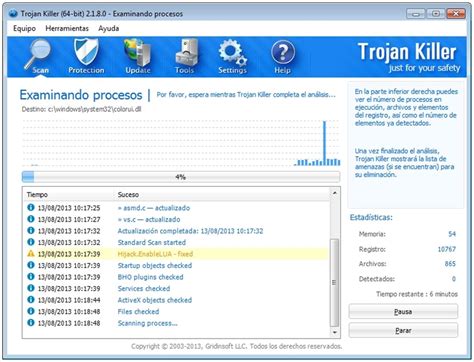Select 'ActiveX objects checked' log entry
This screenshot has height=362, width=474.
click(177, 300)
